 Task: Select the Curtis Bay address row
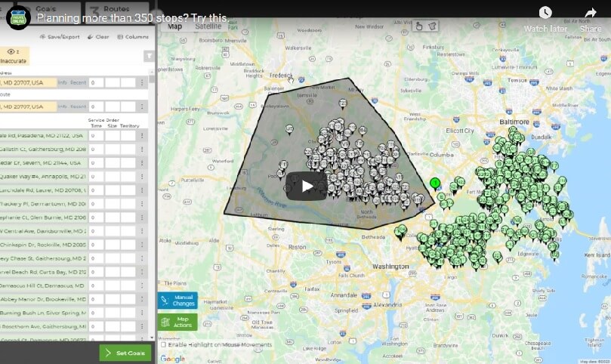(x=44, y=272)
